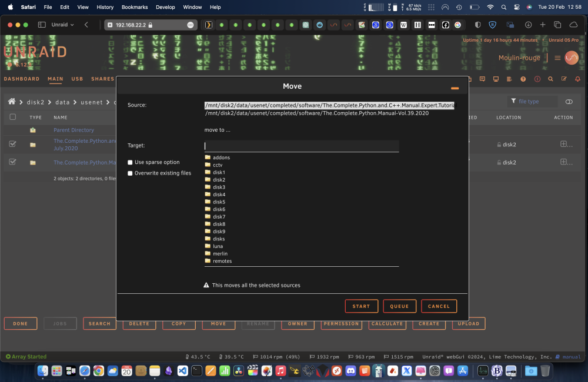Click the action plus icon for the first disk2 row
The height and width of the screenshot is (382, 588).
tap(563, 144)
